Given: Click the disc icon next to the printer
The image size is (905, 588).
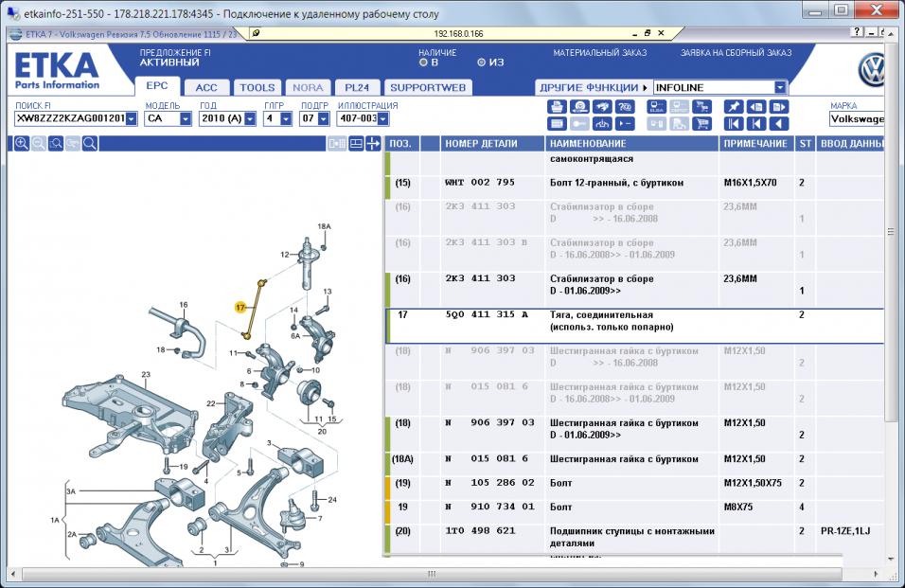Looking at the screenshot, I should (x=579, y=107).
